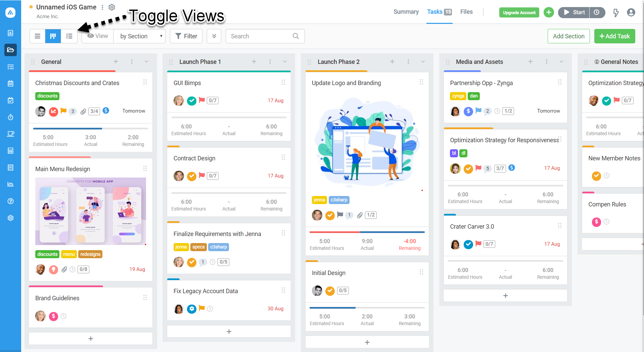Toggle Crater Carver 3.0 blue status checkmark

[x=468, y=244]
